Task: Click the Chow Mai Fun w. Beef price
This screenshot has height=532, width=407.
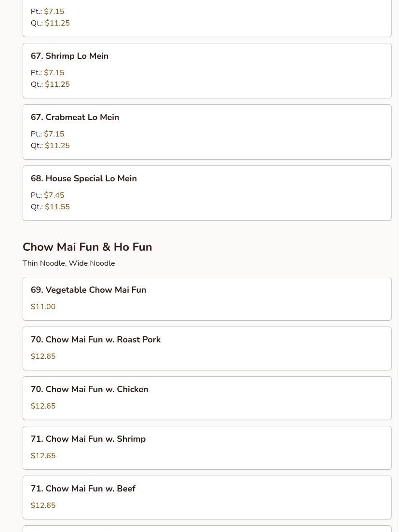Action: click(43, 505)
